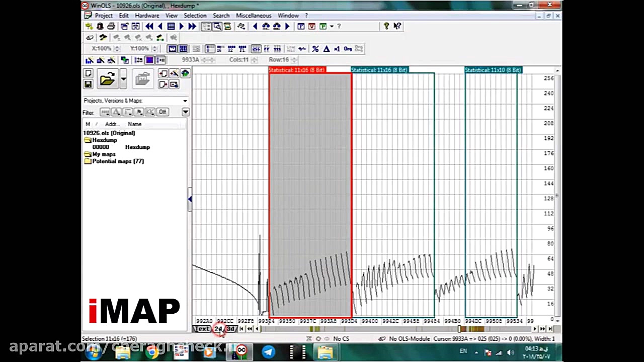Viewport: 644px width, 362px height.
Task: Click the percent difference icon
Action: click(x=315, y=49)
